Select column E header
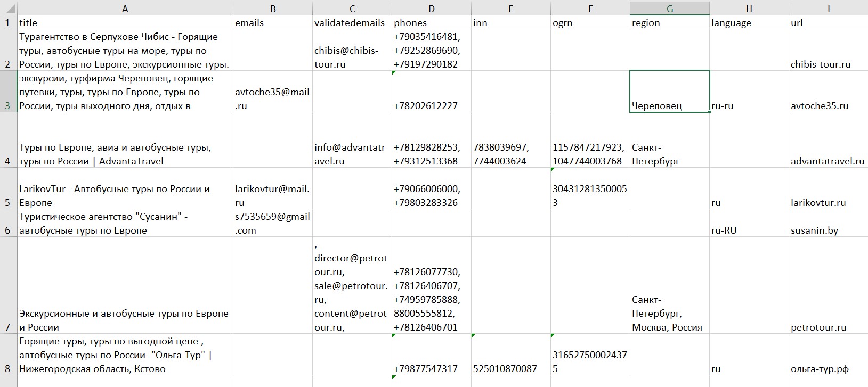 click(x=511, y=8)
